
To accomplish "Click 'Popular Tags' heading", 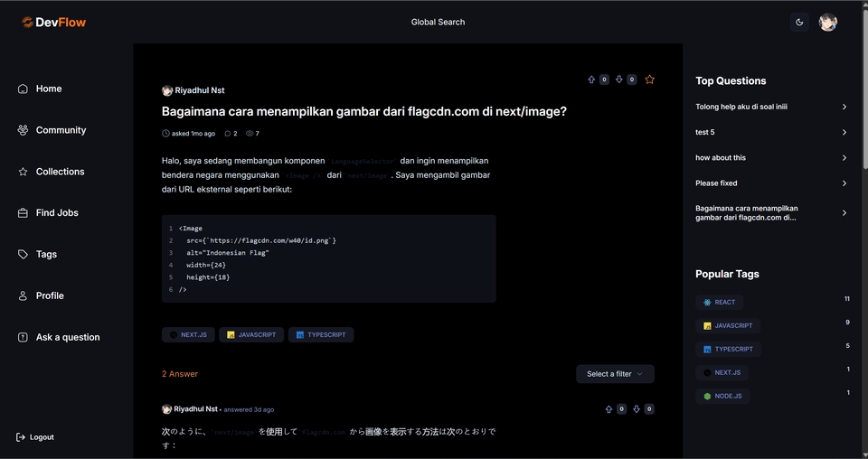I will (727, 275).
